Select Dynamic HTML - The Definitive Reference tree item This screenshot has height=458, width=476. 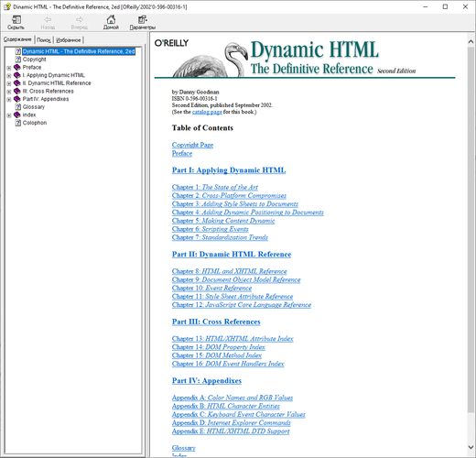tap(79, 51)
